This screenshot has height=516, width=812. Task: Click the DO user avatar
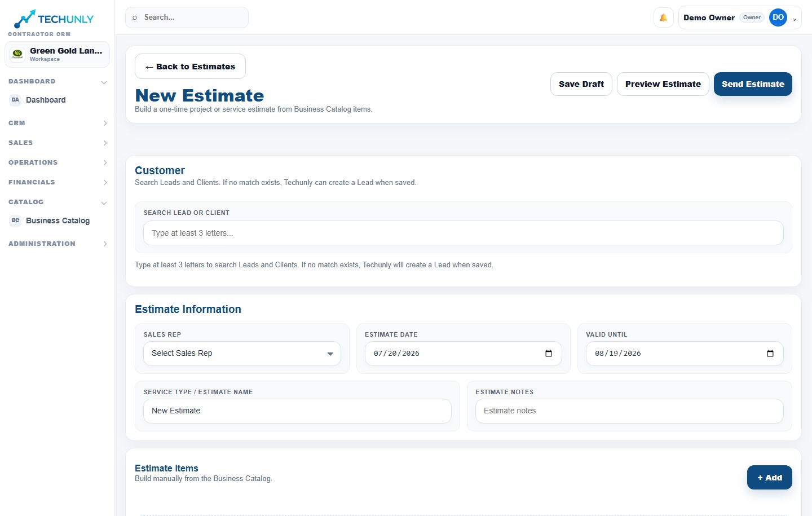click(778, 17)
